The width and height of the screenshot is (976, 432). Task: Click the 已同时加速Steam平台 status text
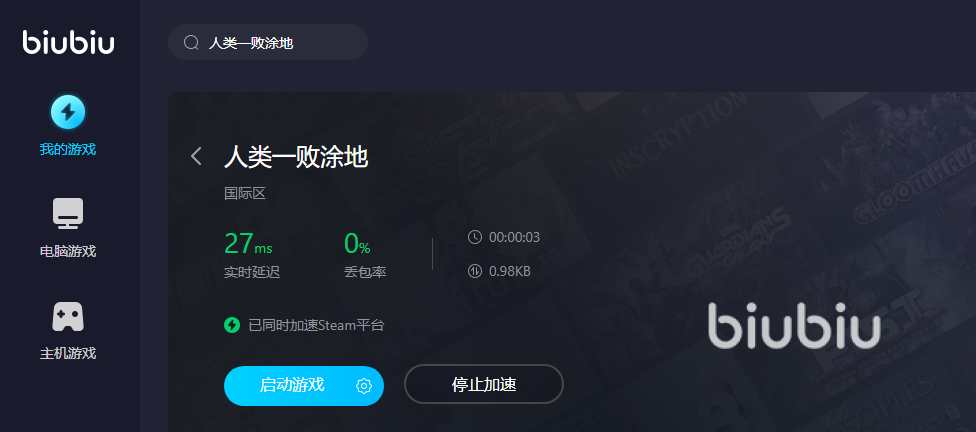pos(316,325)
